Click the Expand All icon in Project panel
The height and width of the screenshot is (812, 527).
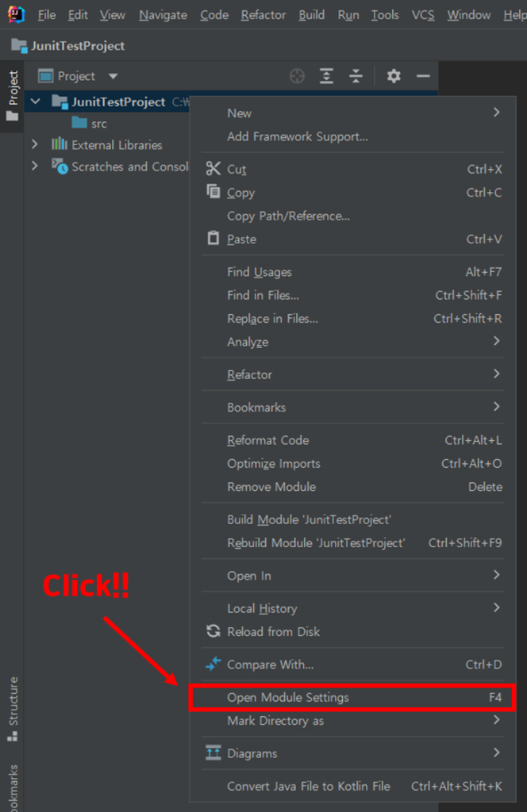[326, 76]
